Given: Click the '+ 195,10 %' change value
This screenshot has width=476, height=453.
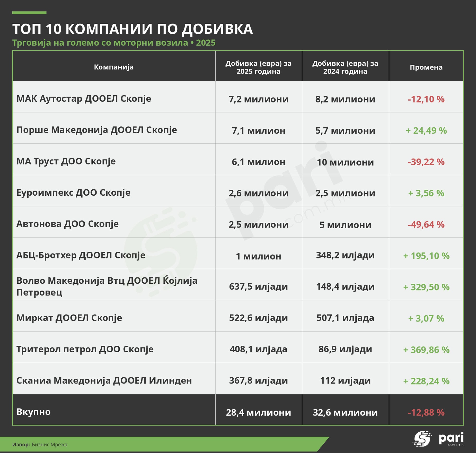Looking at the screenshot, I should point(426,256).
